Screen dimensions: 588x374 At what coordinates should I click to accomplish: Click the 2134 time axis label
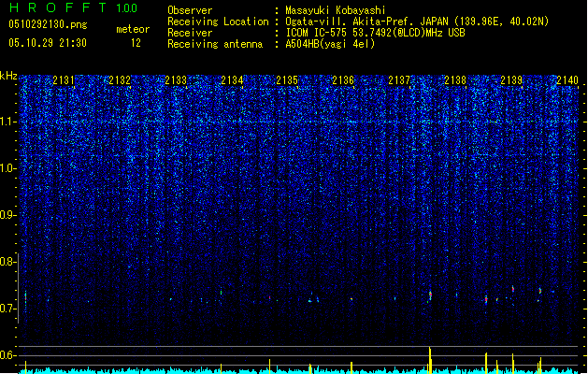(232, 80)
